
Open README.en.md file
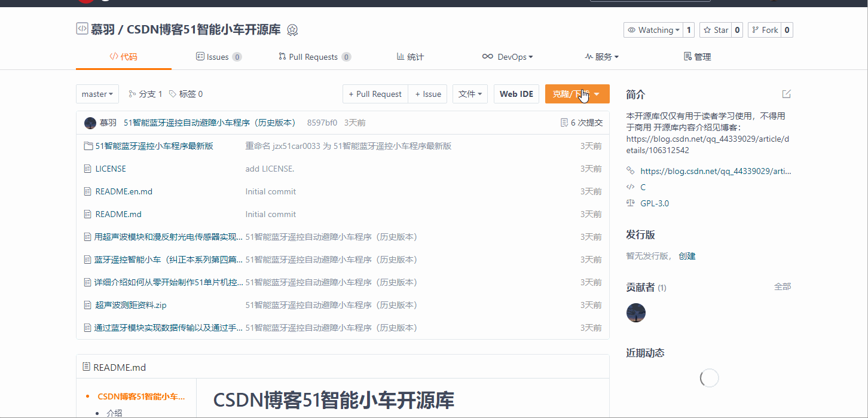pyautogui.click(x=124, y=191)
